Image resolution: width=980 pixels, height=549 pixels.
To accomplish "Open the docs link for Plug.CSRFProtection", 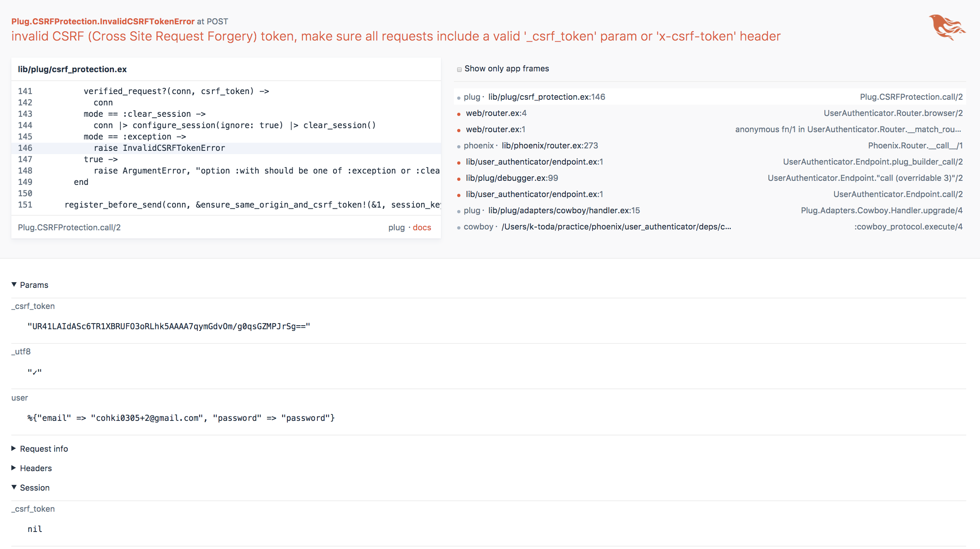I will click(422, 227).
